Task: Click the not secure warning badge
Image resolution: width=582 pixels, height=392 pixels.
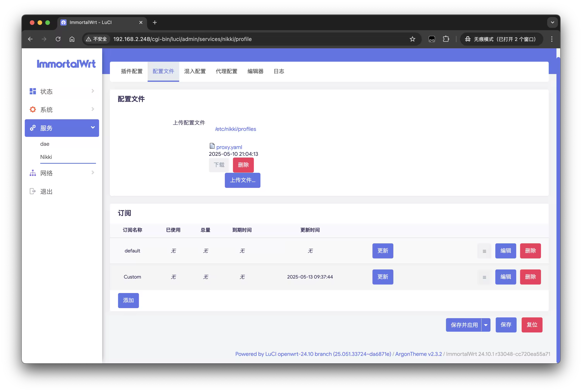Action: 96,39
